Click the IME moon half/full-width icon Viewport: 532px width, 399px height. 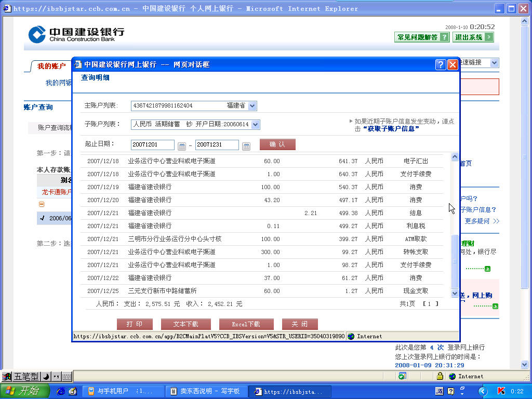(x=46, y=377)
